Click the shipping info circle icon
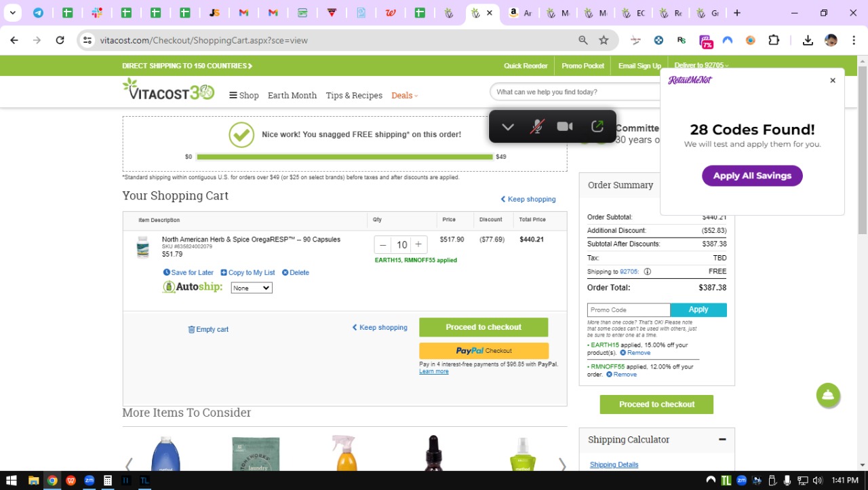This screenshot has width=868, height=490. coord(647,271)
